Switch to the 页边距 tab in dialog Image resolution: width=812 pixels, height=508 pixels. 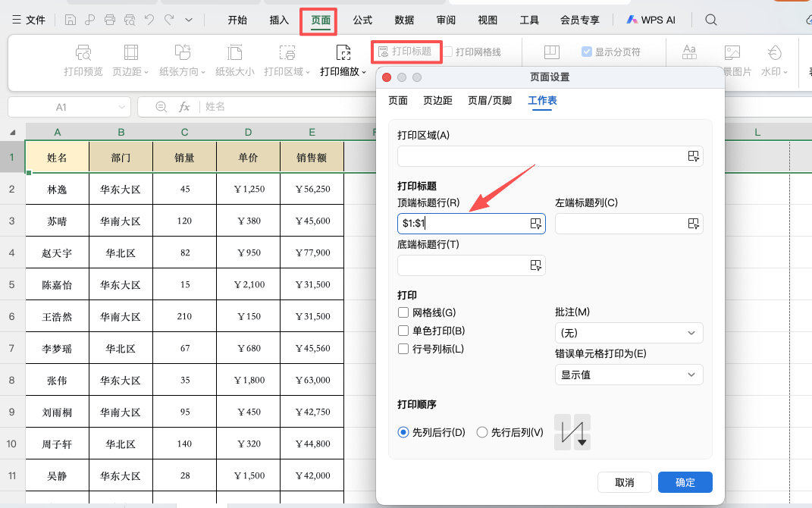click(437, 100)
